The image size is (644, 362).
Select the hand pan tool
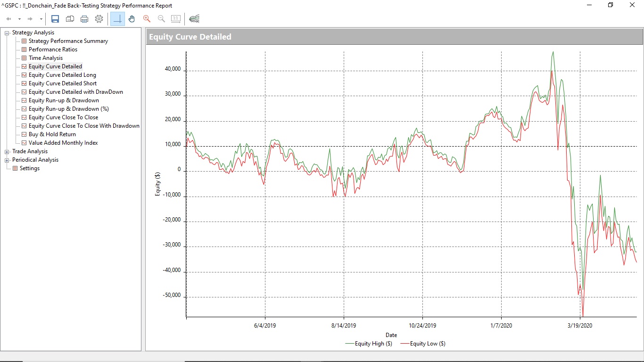(132, 19)
